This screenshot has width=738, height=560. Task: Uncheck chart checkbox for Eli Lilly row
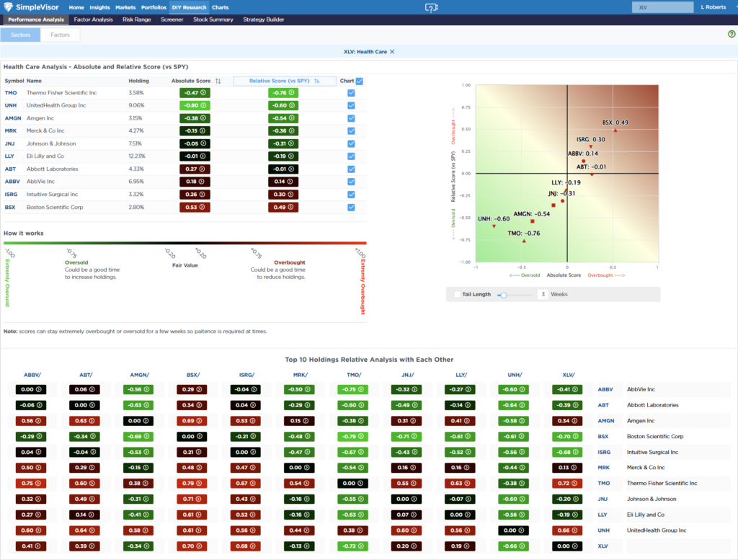click(351, 156)
